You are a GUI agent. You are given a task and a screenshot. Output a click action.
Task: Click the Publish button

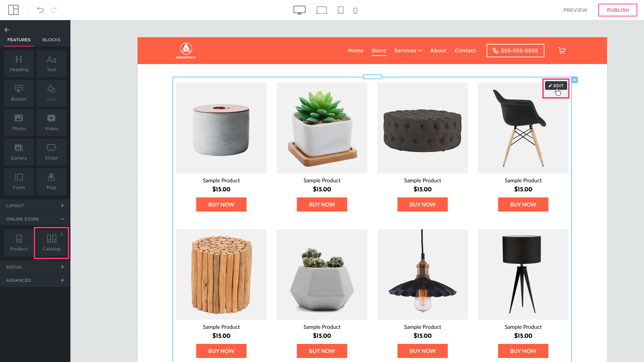[x=618, y=10]
